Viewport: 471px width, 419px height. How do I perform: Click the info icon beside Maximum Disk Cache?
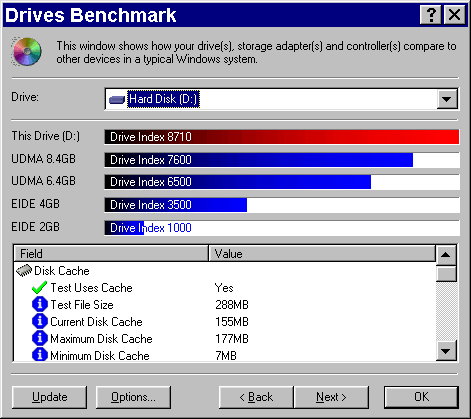[x=40, y=338]
